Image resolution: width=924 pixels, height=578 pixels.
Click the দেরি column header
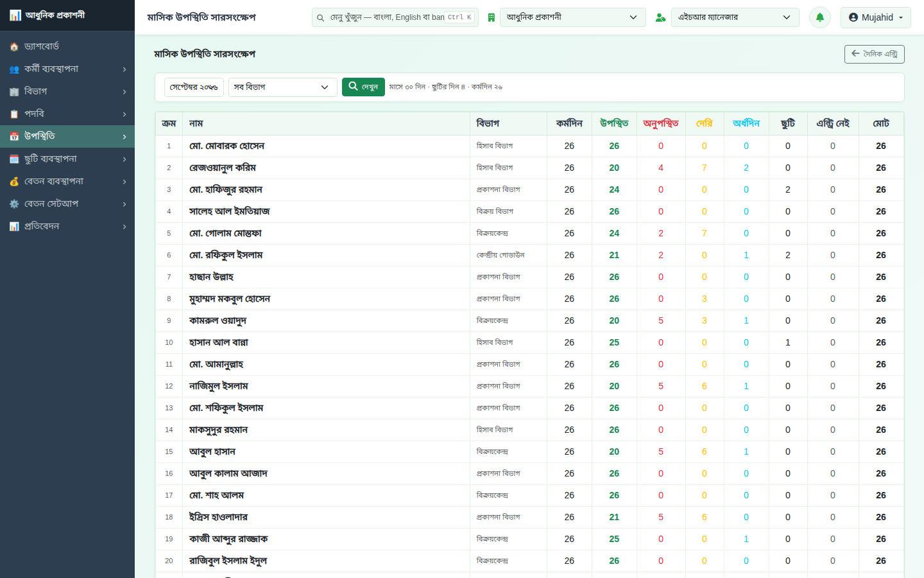click(x=705, y=123)
